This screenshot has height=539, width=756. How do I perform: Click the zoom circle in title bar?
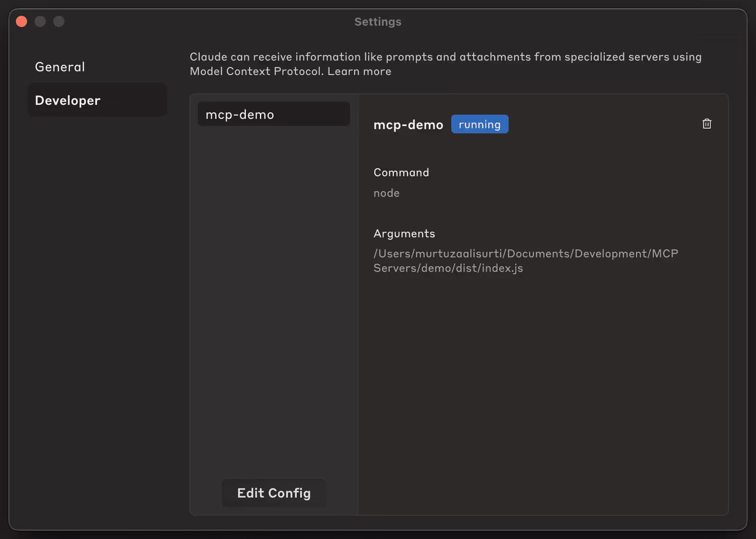pyautogui.click(x=59, y=21)
